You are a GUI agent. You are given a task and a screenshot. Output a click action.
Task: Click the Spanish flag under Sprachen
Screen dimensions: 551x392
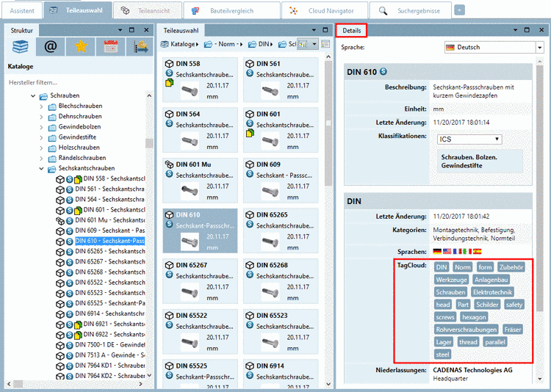(477, 252)
